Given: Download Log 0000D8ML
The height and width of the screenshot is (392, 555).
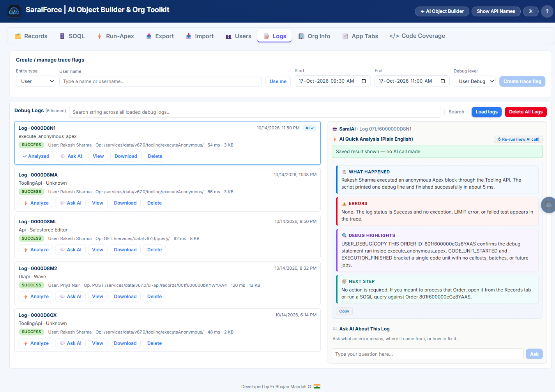Looking at the screenshot, I should tap(125, 250).
